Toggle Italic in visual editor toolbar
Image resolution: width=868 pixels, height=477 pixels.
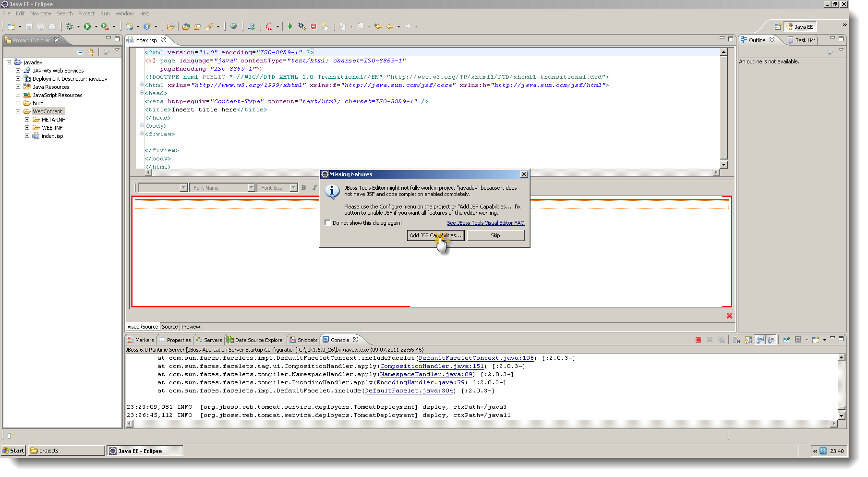pos(314,188)
